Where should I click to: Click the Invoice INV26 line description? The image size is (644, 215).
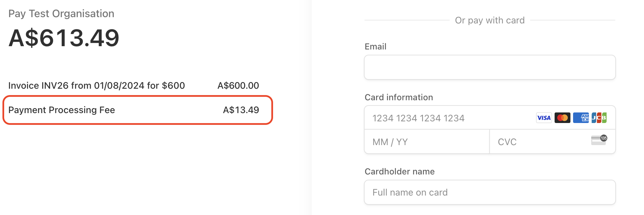[x=96, y=85]
